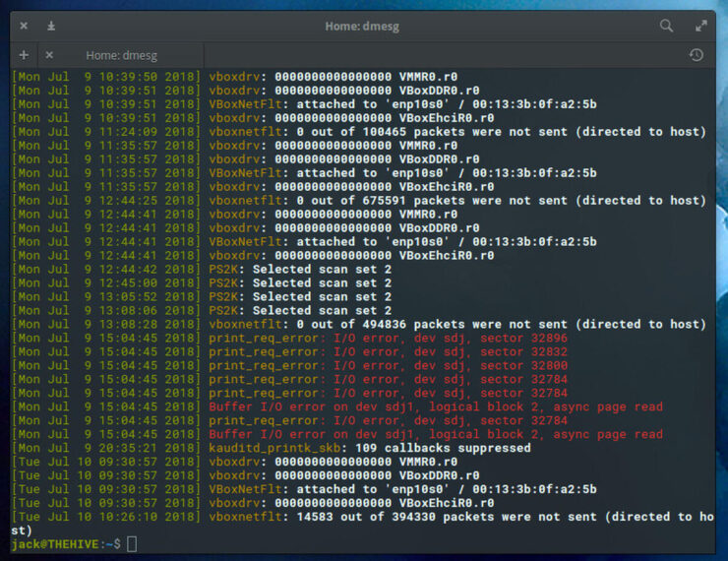
Task: Click the download arrow icon in header
Action: pos(51,26)
